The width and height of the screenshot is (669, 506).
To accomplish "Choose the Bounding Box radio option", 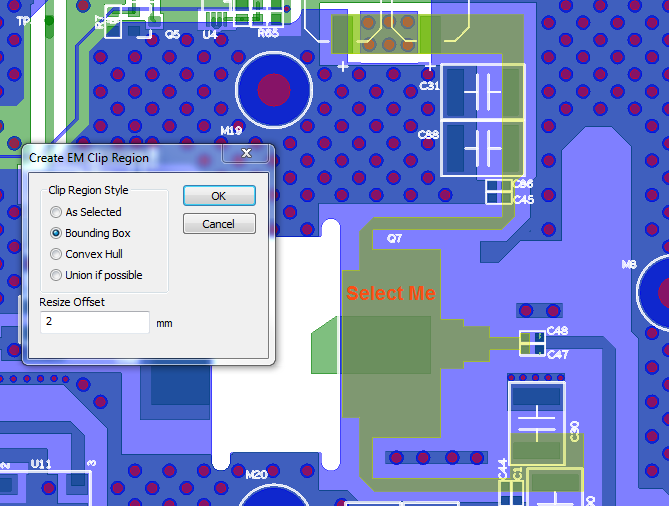I will point(56,233).
